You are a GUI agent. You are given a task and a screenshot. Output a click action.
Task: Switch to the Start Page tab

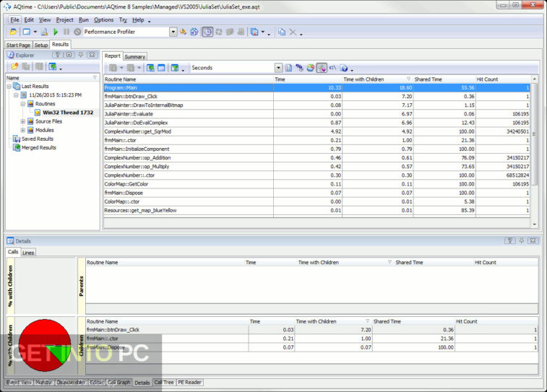point(19,45)
